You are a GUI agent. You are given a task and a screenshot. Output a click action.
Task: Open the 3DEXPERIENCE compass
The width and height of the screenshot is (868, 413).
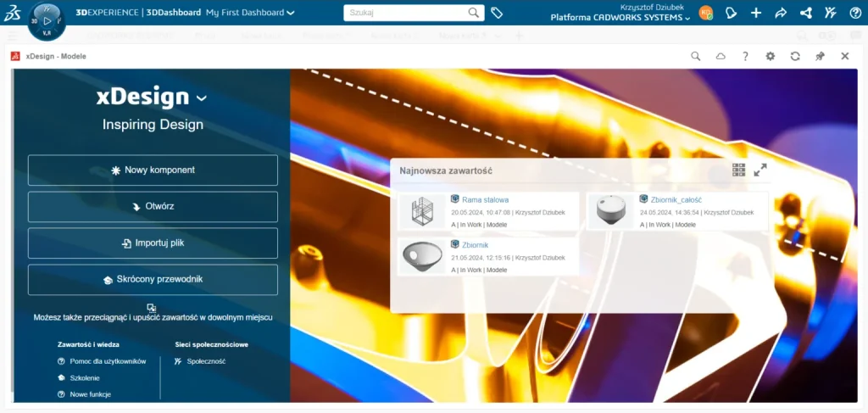click(x=47, y=21)
